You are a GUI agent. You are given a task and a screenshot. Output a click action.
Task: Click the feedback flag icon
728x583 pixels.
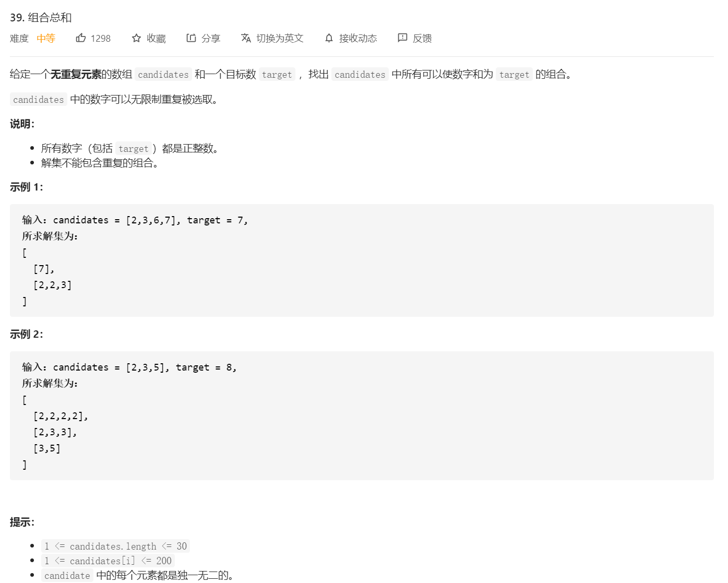(x=402, y=38)
